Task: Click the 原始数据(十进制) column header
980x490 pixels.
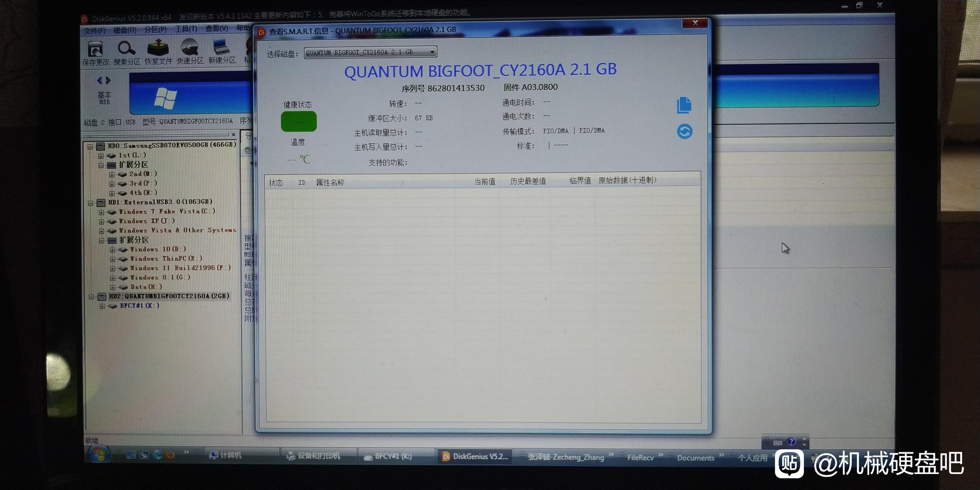Action: point(627,180)
